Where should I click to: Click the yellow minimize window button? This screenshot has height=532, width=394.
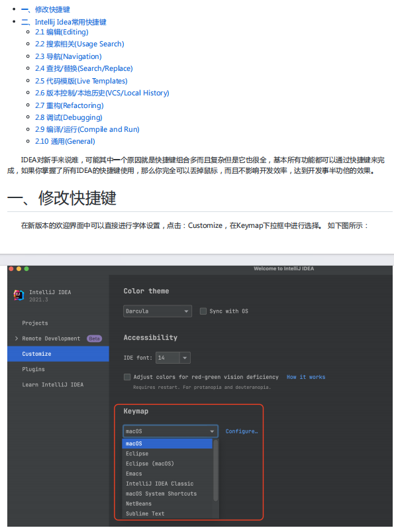19,269
